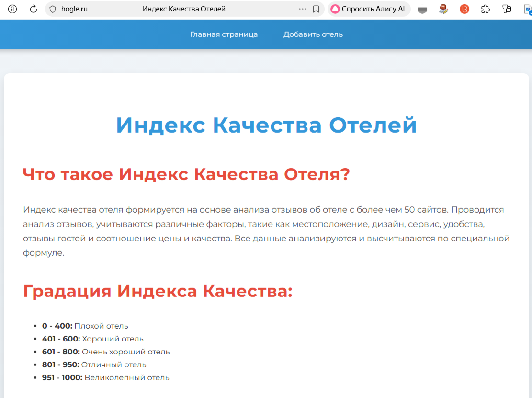Click the site protection shield icon

(53, 9)
